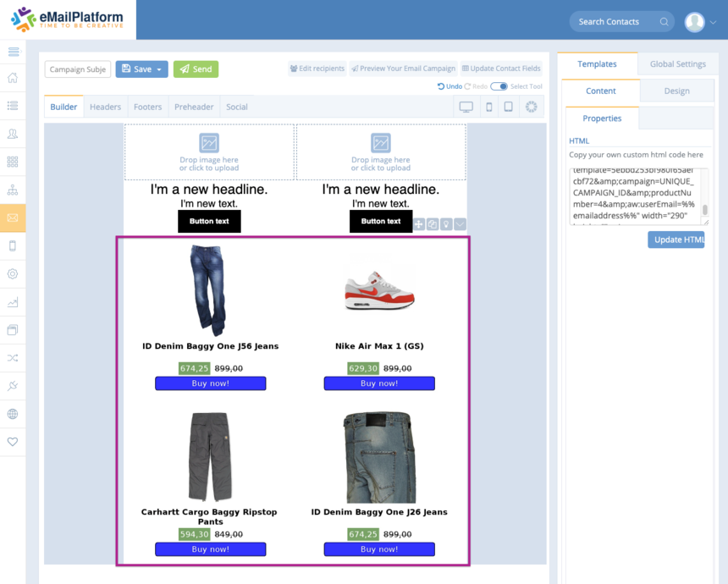
Task: Switch to the Headers tab
Action: click(106, 107)
